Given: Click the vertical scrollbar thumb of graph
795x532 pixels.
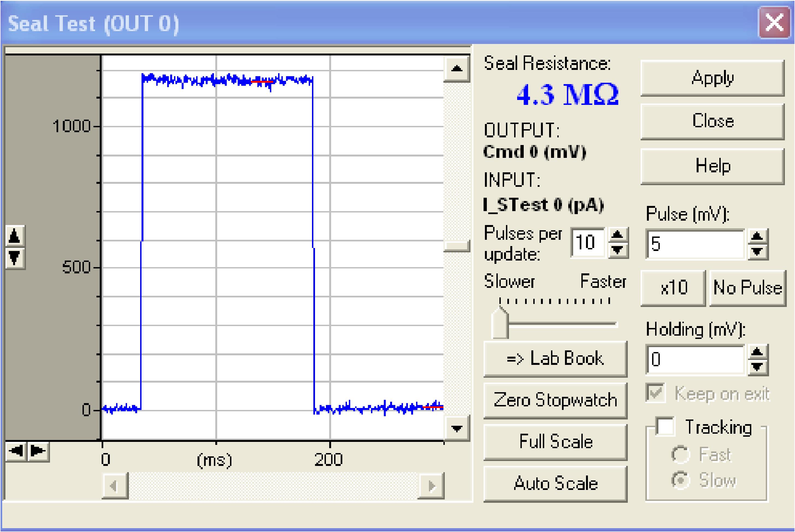Looking at the screenshot, I should (457, 246).
